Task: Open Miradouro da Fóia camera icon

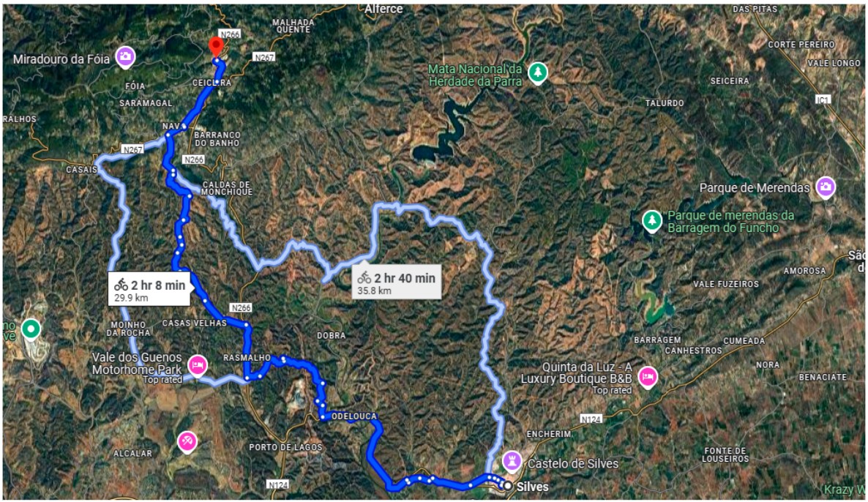Action: (x=126, y=56)
